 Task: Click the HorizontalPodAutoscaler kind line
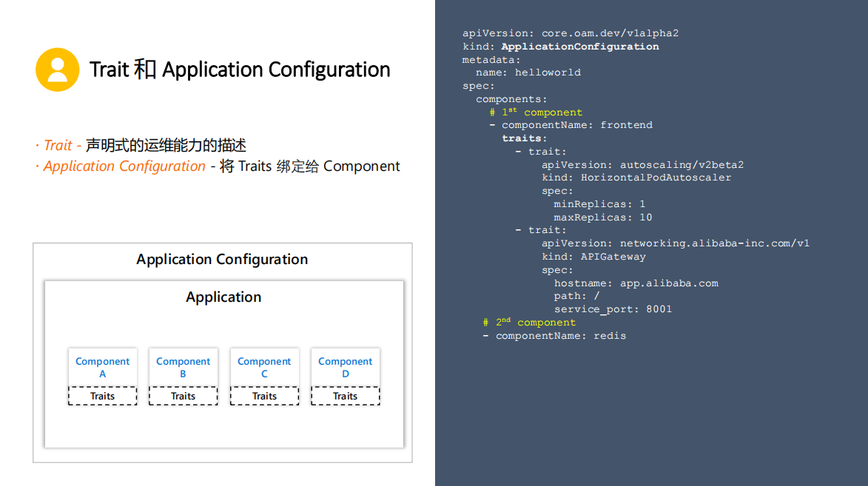pos(636,178)
